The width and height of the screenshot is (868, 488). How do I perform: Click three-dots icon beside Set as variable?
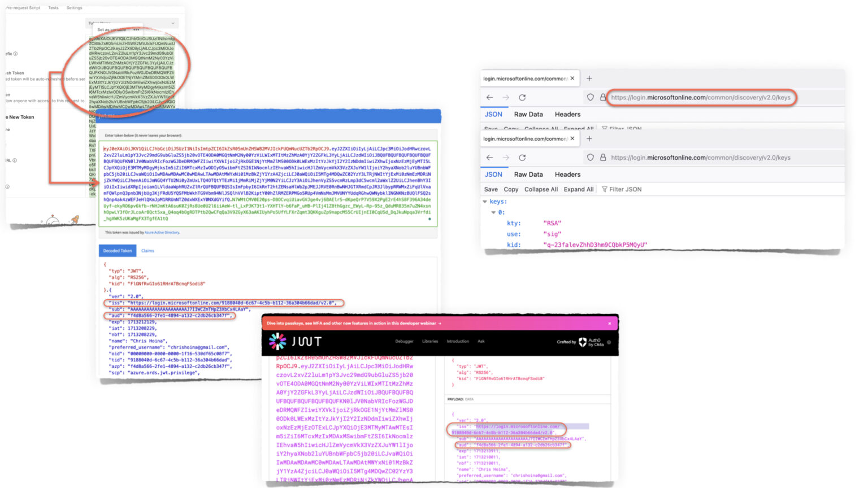tap(136, 30)
